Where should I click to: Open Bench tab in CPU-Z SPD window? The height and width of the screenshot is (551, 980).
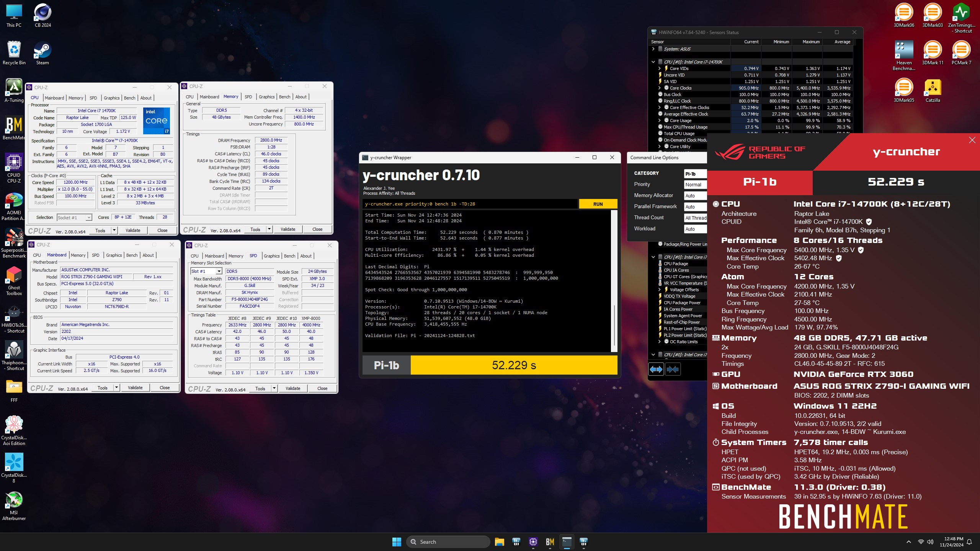click(x=289, y=256)
